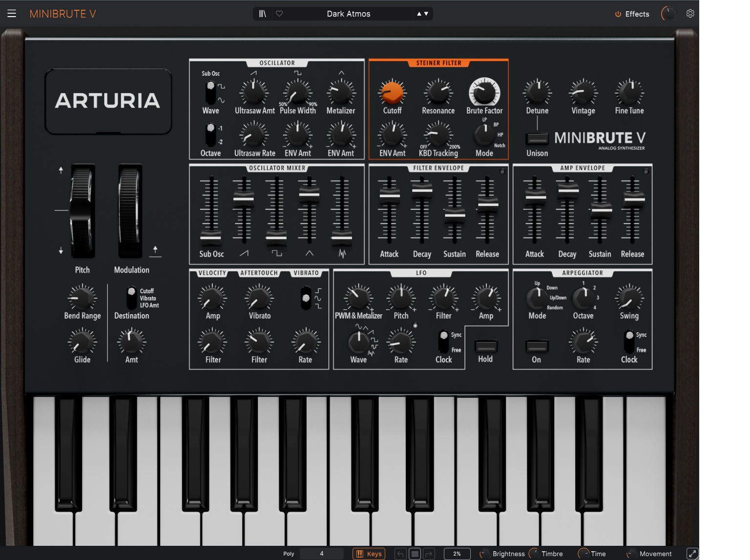Viewport: 750px width, 560px height.
Task: Flip the Vibrato waveform switch
Action: pos(306,298)
